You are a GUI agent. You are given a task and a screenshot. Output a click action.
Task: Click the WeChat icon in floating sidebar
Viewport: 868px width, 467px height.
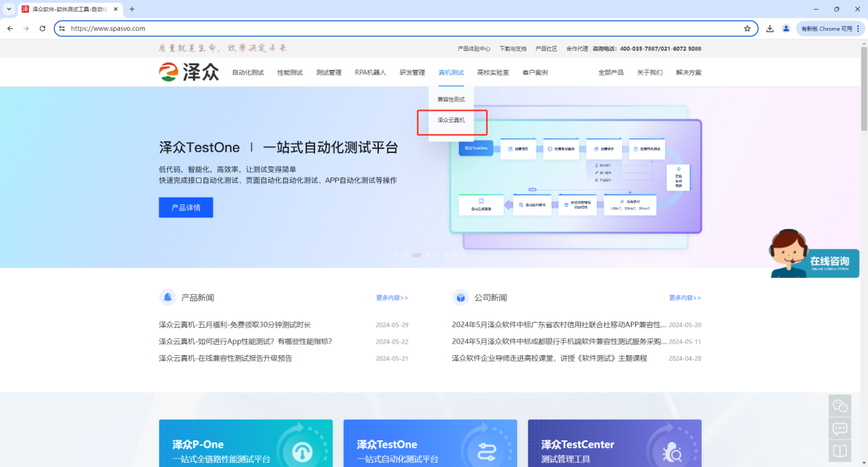point(840,406)
